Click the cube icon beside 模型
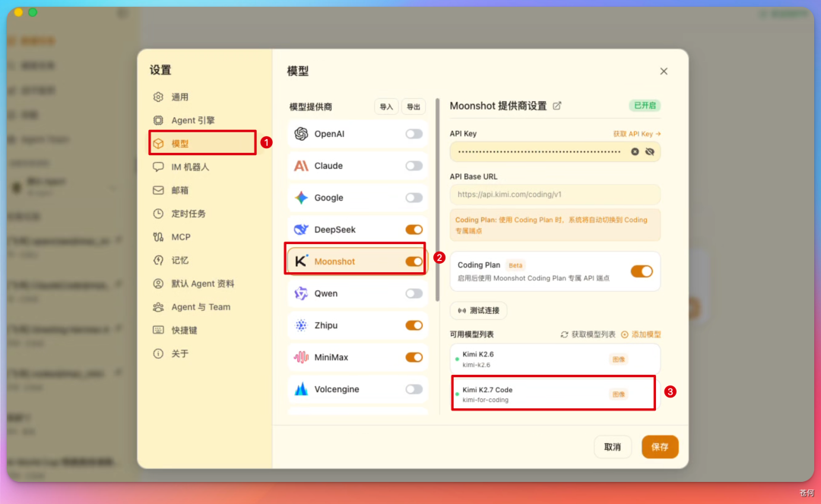 coord(158,144)
